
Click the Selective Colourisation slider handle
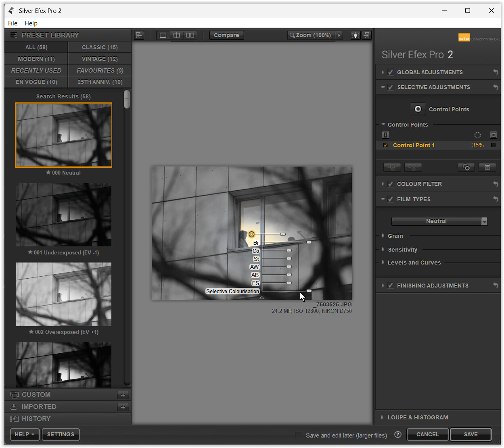pos(309,291)
